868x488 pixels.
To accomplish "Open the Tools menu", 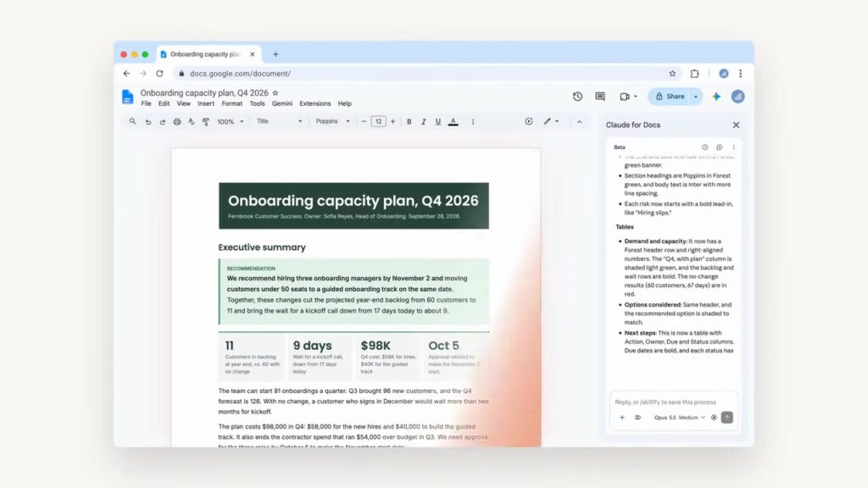I will tap(257, 103).
